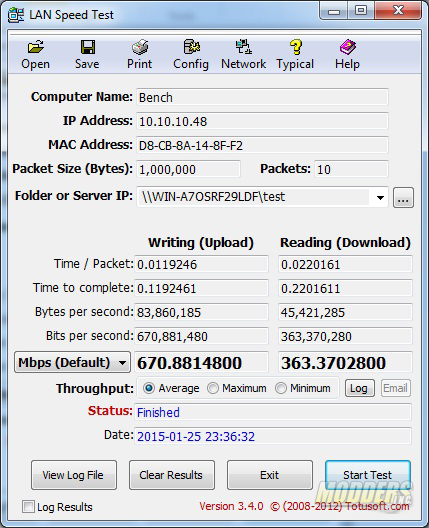Click the Log button beside throughput
Image resolution: width=429 pixels, height=528 pixels.
[359, 388]
